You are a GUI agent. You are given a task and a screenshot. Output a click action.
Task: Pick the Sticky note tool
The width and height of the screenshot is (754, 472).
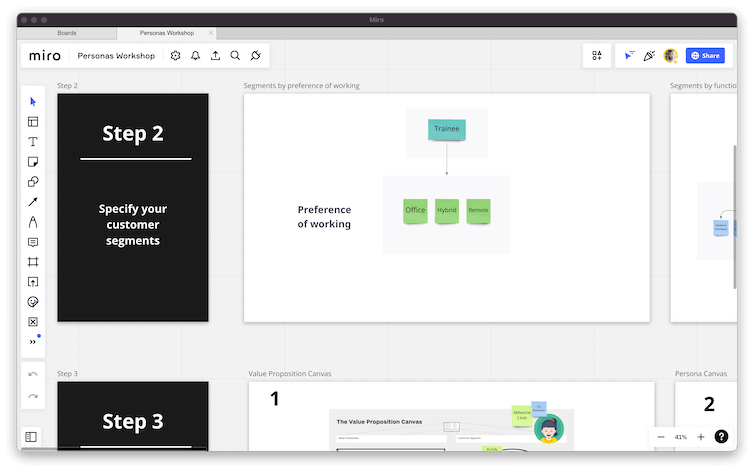coord(33,162)
